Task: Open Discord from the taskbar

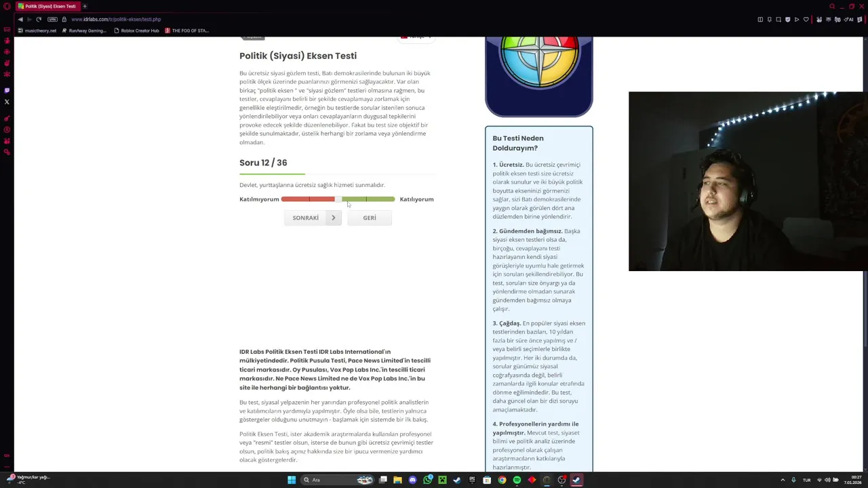Action: point(412,480)
